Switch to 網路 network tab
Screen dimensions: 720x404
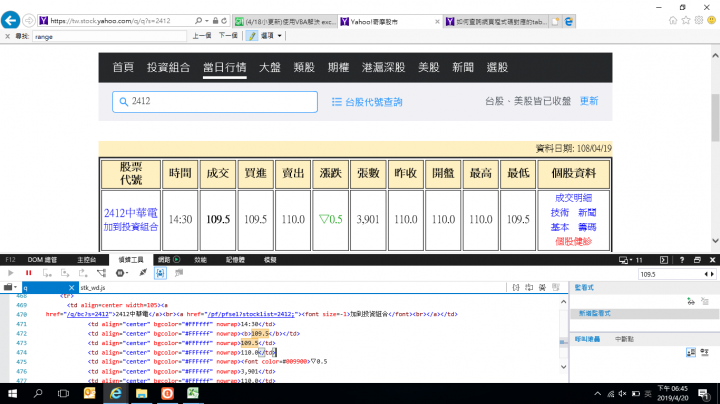[x=169, y=260]
